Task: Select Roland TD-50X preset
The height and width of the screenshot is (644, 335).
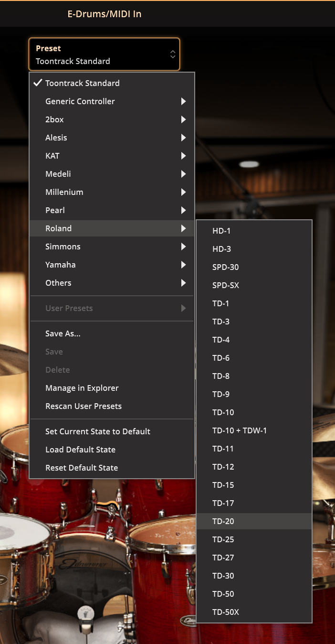Action: [x=225, y=612]
